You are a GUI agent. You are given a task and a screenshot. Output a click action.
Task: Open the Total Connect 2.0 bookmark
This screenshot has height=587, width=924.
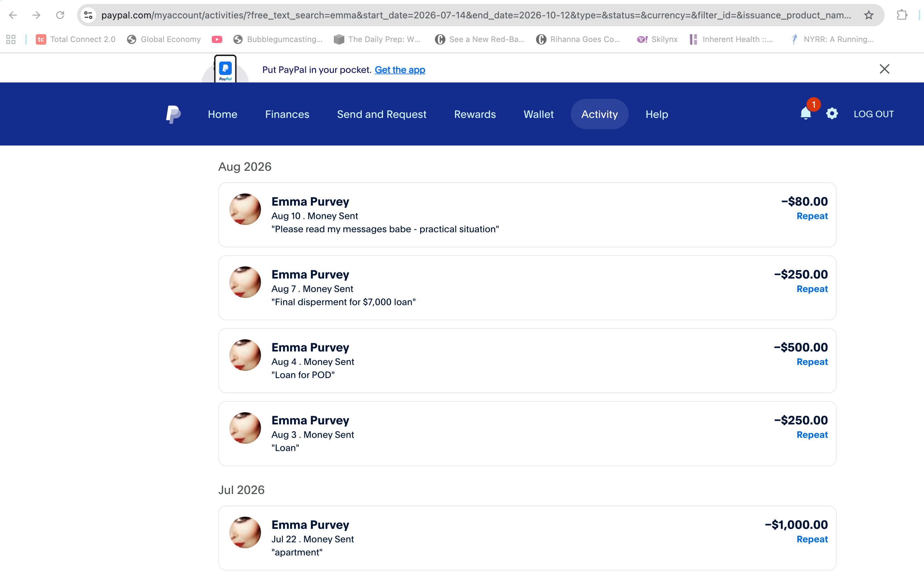click(x=75, y=39)
